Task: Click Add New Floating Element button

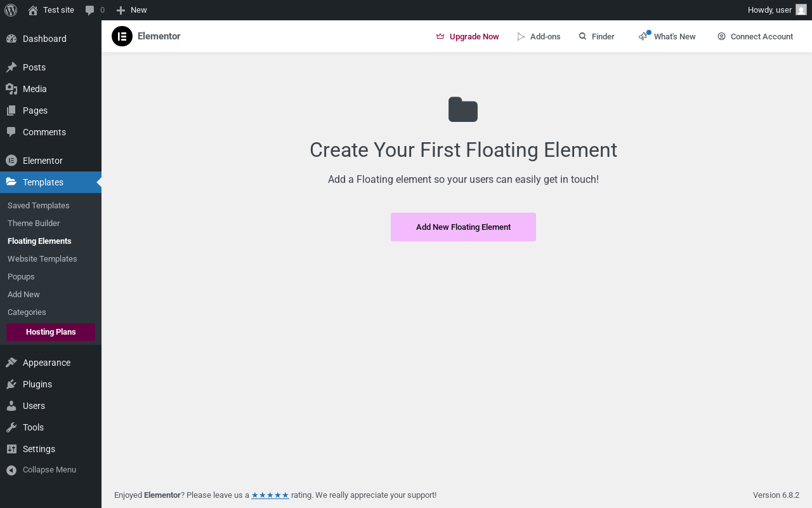Action: click(x=463, y=227)
